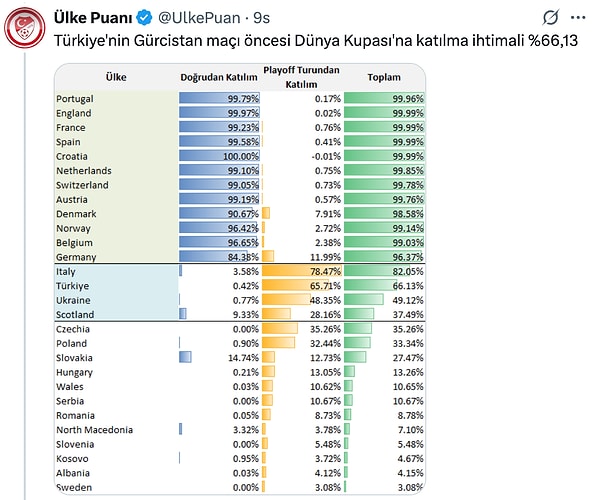Click the Playoff Turundan Katılım header
Image resolution: width=600 pixels, height=500 pixels.
(301, 77)
